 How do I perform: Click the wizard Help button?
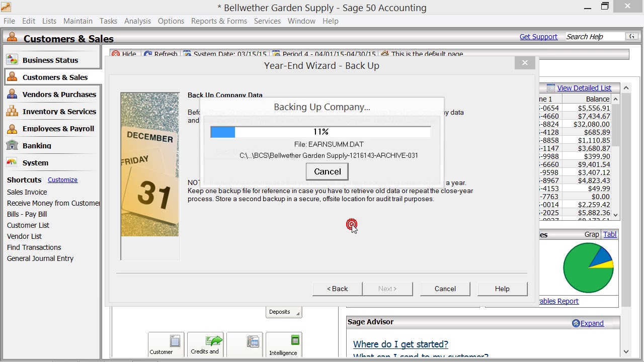point(502,289)
